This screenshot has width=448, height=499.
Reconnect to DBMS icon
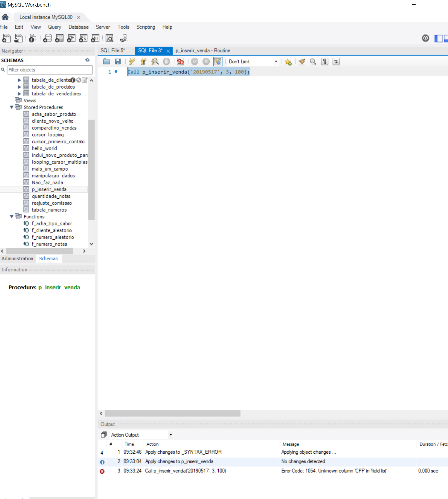pyautogui.click(x=124, y=38)
